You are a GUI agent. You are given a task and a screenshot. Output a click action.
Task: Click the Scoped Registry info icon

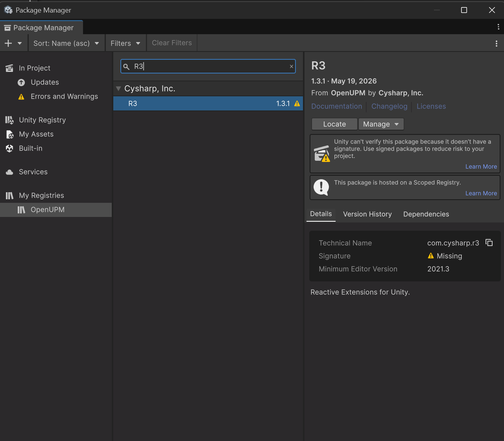click(321, 187)
